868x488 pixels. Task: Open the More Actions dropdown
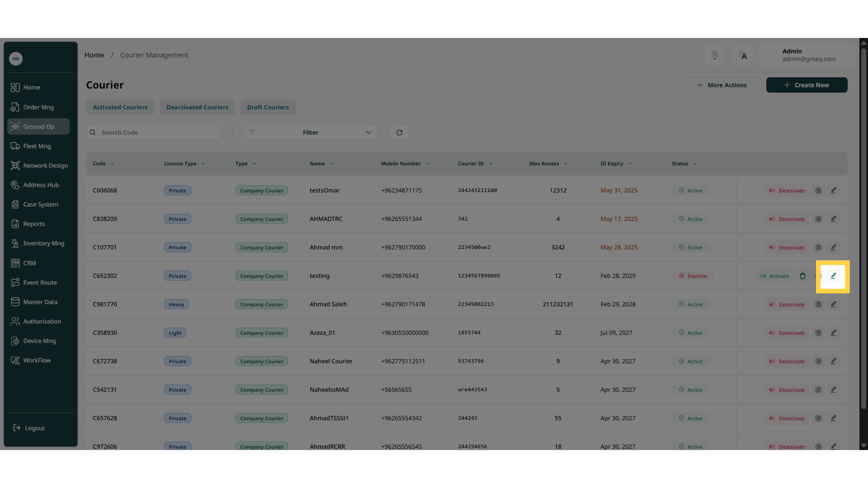(x=722, y=85)
